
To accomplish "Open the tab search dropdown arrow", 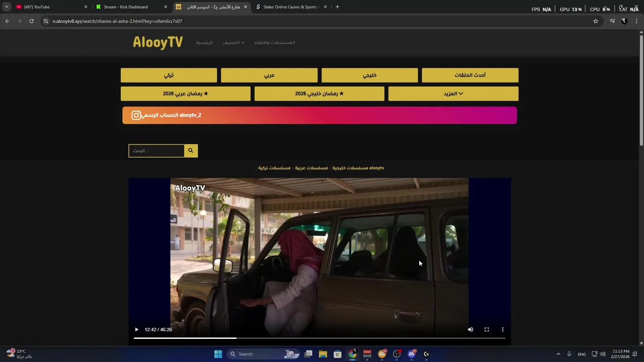I will pos(7,7).
